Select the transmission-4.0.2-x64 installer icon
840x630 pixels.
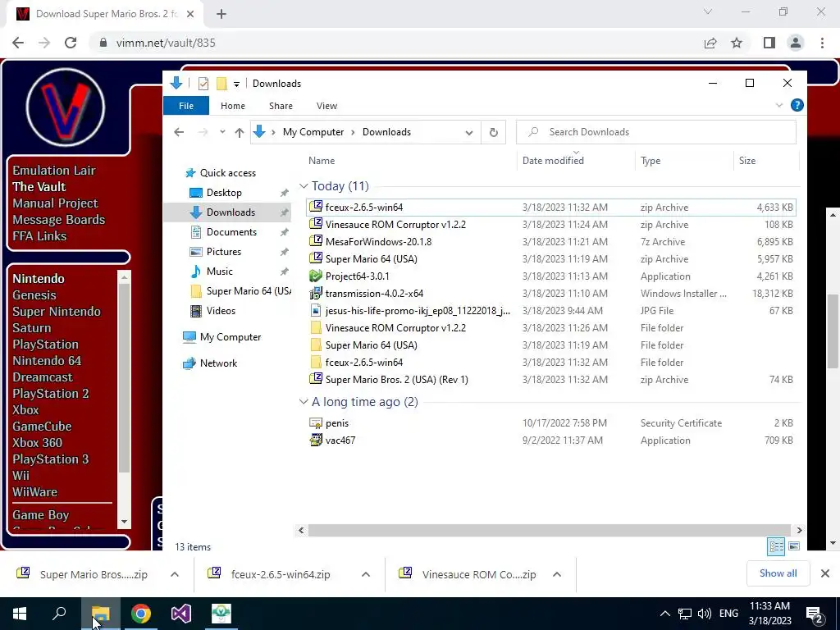(316, 293)
